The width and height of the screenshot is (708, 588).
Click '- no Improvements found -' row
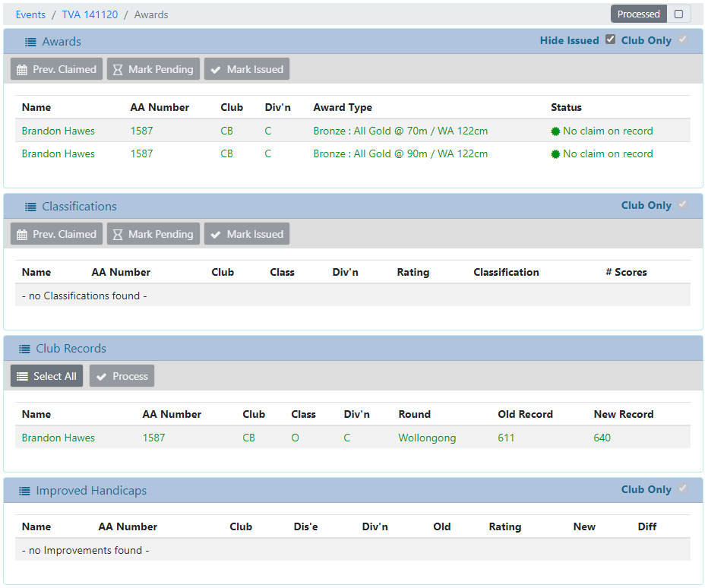click(x=352, y=550)
